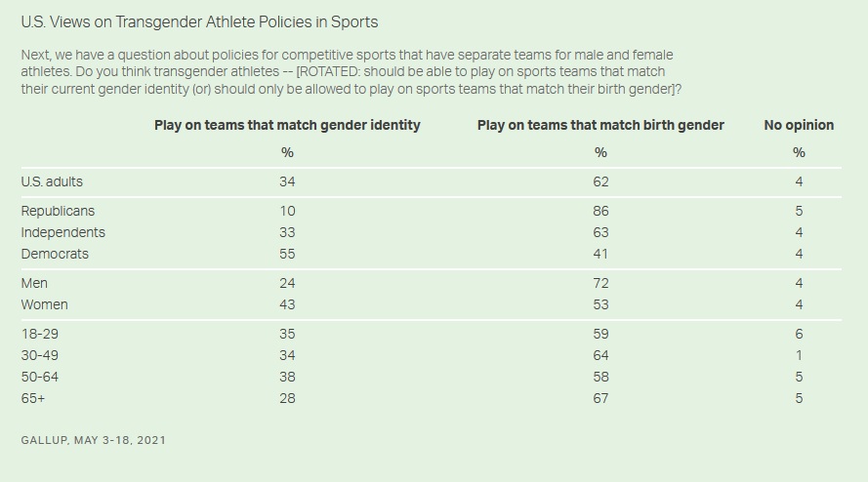
Task: Click the 86 percent value for Republicans
Action: coord(600,211)
